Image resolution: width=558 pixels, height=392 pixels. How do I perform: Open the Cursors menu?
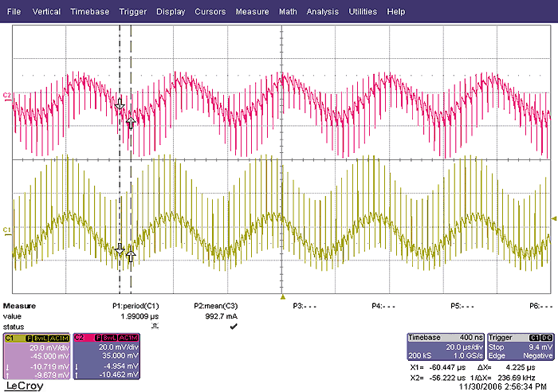point(210,12)
